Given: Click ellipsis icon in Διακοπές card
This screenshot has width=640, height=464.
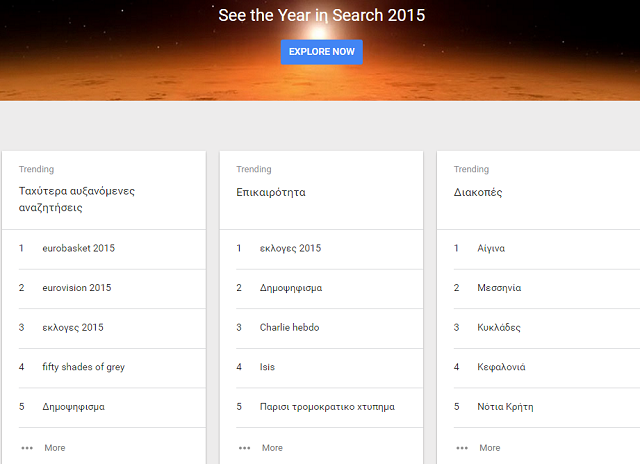Looking at the screenshot, I should 462,448.
